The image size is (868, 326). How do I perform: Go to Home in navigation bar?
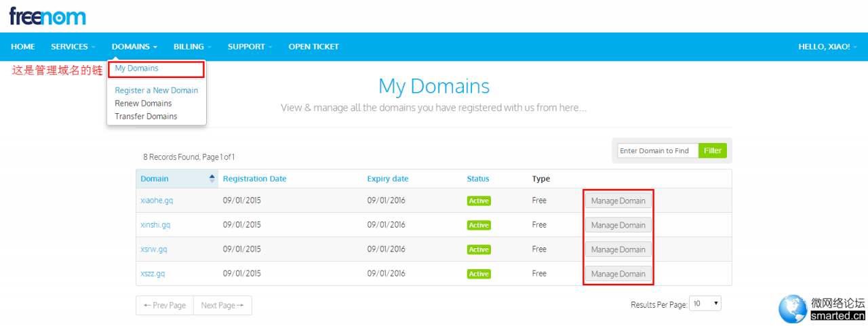point(23,47)
